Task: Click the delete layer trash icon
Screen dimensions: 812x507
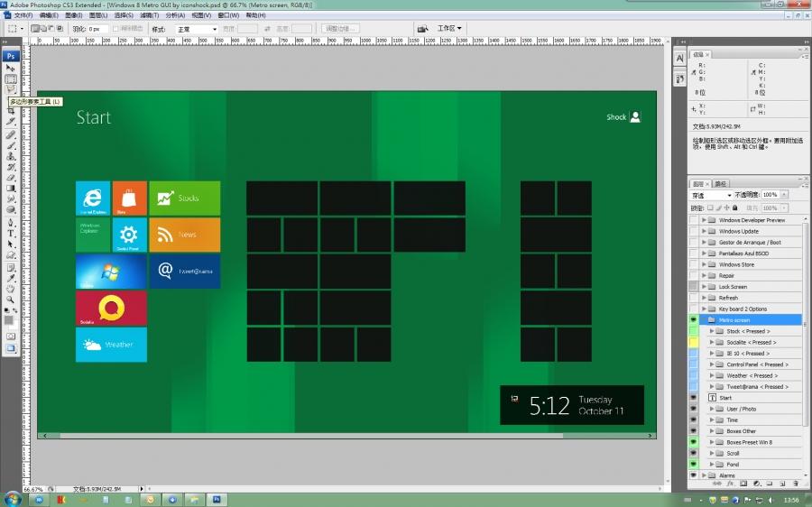Action: coord(795,484)
